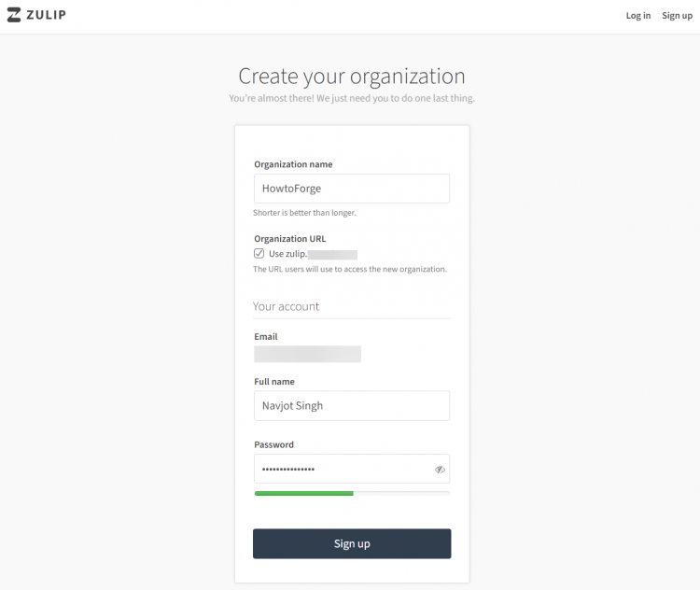
Task: Click the Password label
Action: (274, 444)
